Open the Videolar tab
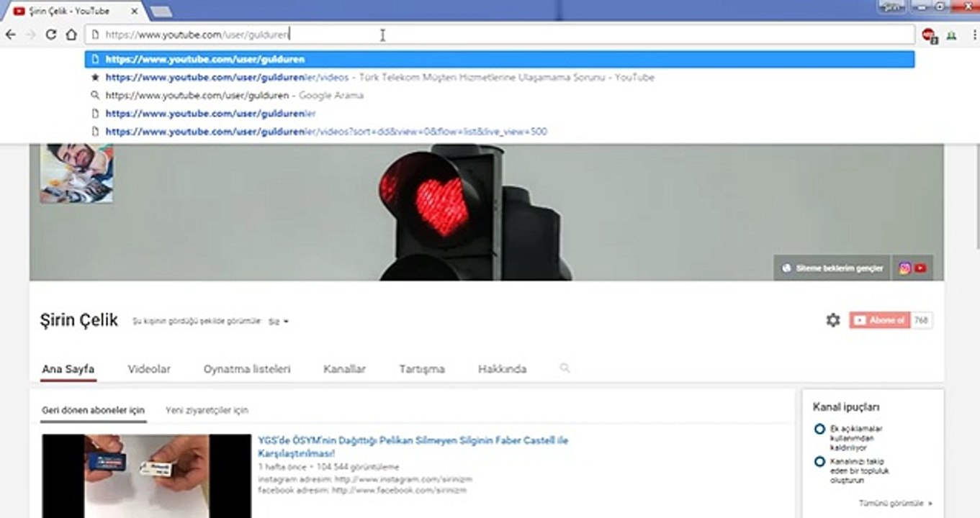This screenshot has height=518, width=980. coord(149,369)
